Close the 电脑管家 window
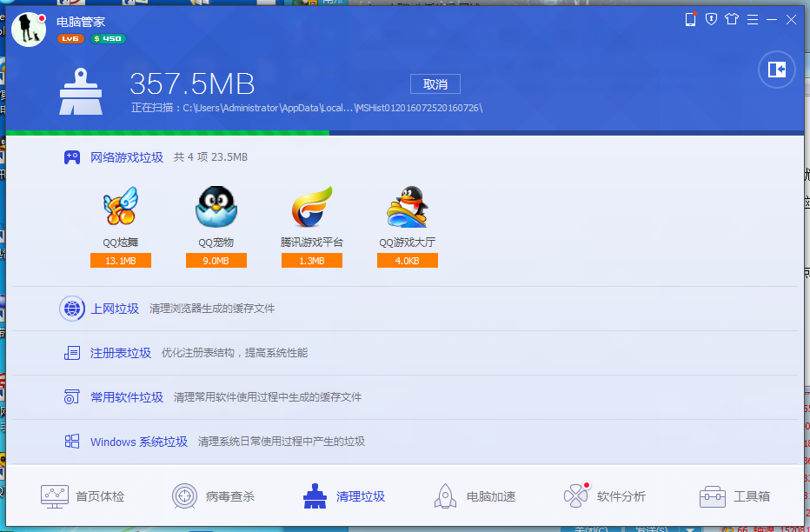Image resolution: width=810 pixels, height=532 pixels. click(791, 20)
